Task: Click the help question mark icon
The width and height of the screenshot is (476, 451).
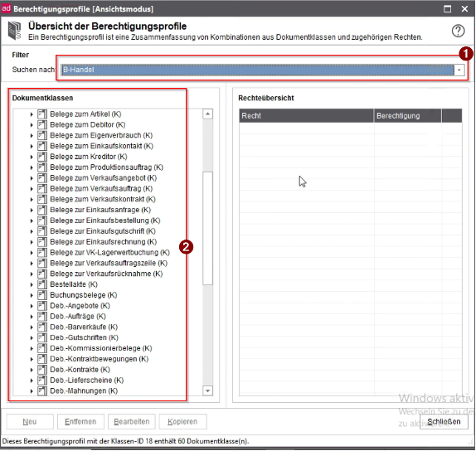Action: [x=458, y=31]
